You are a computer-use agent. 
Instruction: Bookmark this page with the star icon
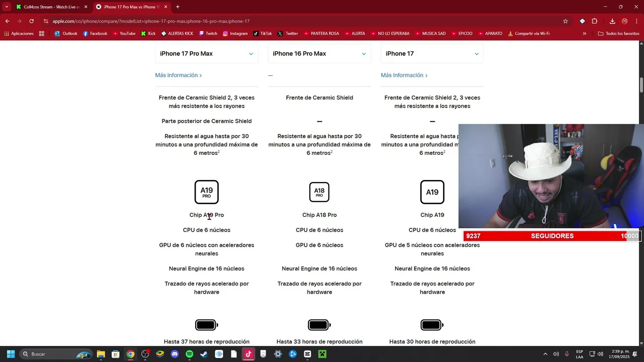pyautogui.click(x=566, y=21)
